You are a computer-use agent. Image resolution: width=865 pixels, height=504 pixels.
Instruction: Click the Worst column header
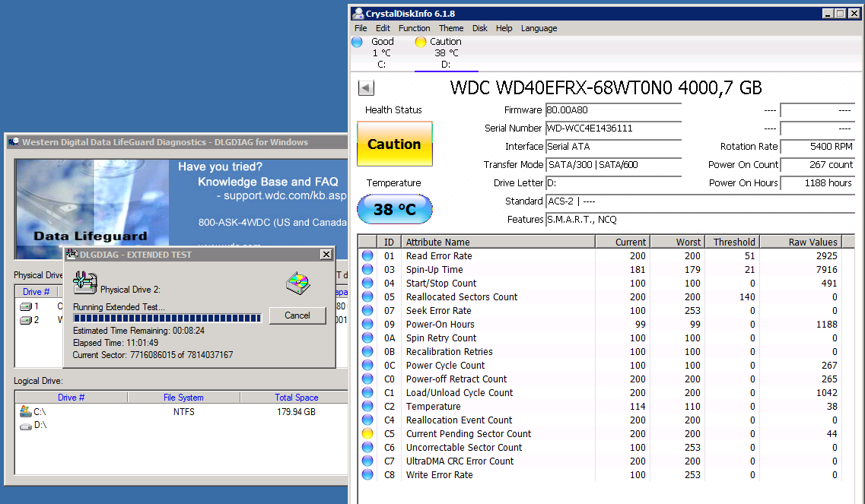[x=677, y=242]
